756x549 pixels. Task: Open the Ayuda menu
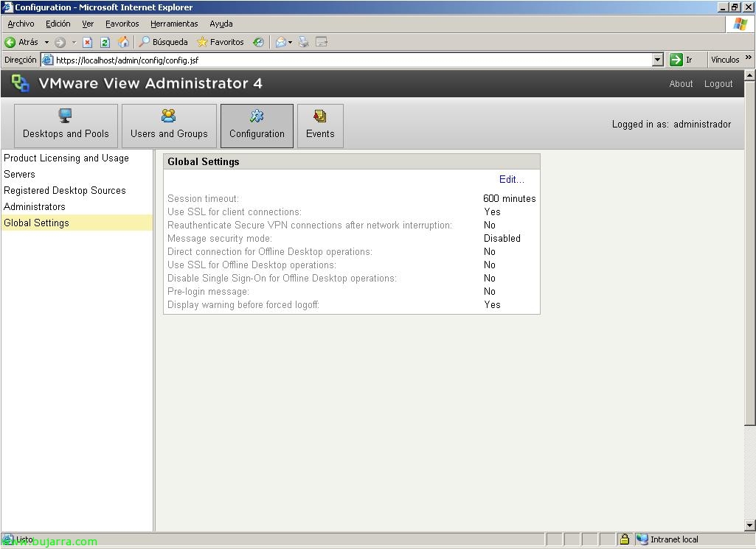(221, 24)
